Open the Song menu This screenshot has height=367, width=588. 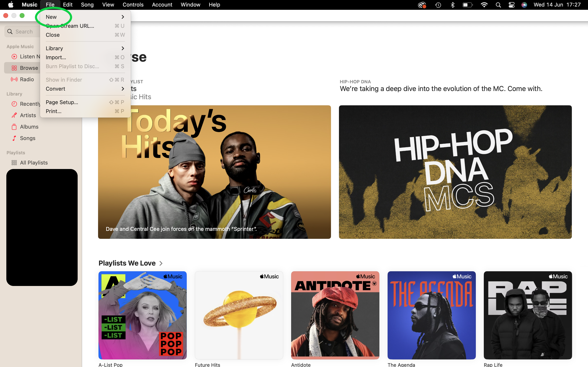point(87,5)
